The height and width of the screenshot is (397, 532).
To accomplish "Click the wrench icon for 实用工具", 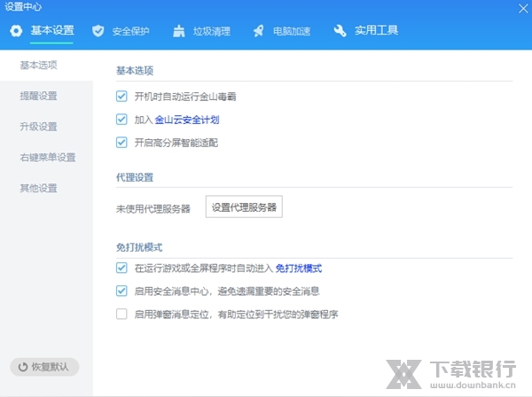I will 340,31.
